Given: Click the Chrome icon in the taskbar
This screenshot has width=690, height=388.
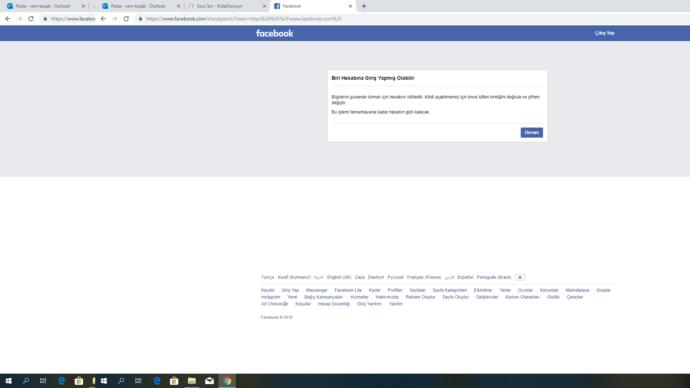Looking at the screenshot, I should pyautogui.click(x=227, y=381).
